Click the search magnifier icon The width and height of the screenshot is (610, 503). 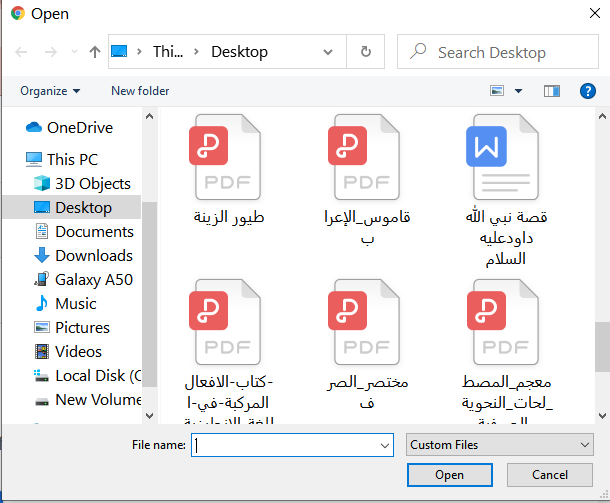coord(418,51)
